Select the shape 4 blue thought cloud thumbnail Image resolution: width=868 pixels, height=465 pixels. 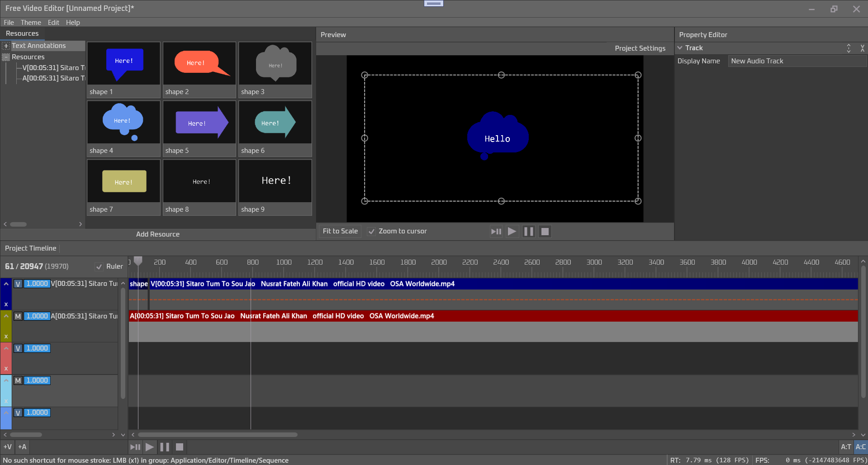[123, 123]
